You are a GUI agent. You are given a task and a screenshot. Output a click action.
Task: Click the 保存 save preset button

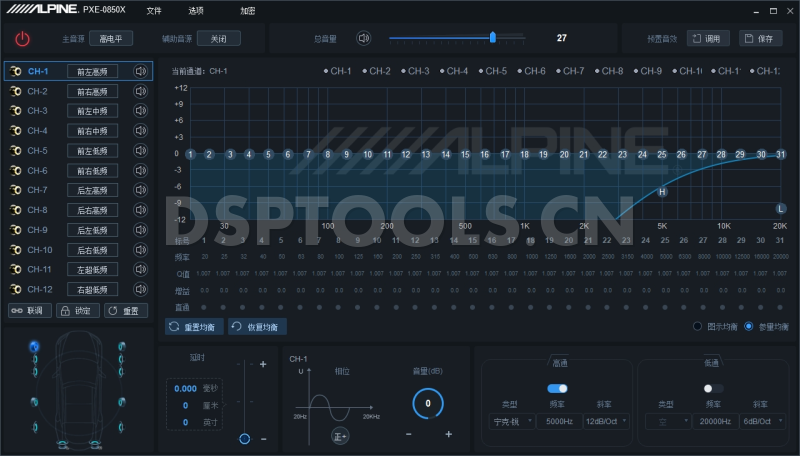tap(761, 38)
